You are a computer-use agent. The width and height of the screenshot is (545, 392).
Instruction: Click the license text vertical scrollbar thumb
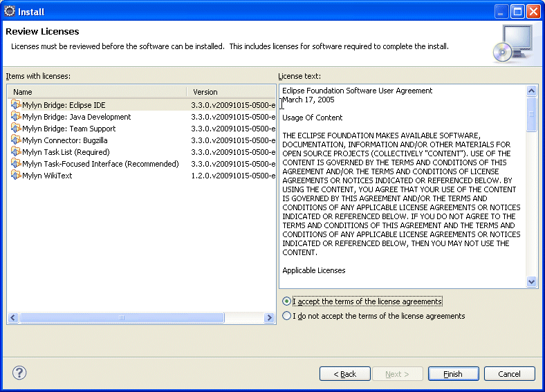click(531, 114)
